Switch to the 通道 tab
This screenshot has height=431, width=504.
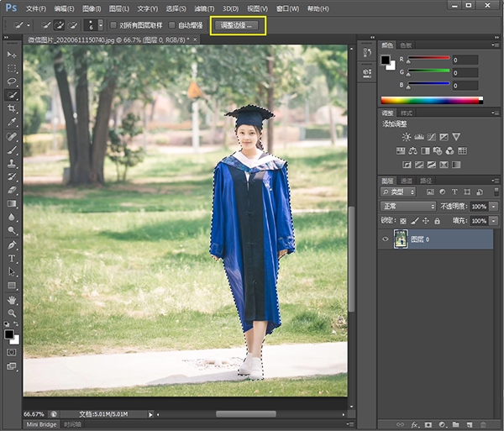coord(407,181)
